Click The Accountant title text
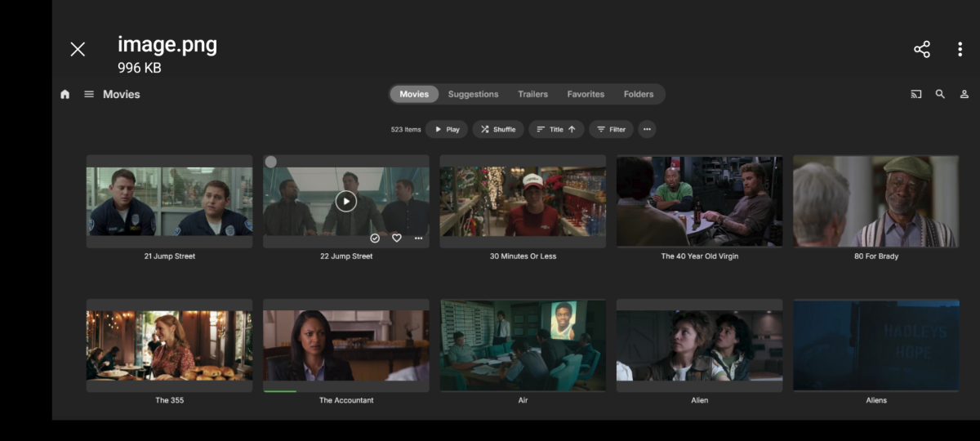The width and height of the screenshot is (980, 441). point(346,400)
